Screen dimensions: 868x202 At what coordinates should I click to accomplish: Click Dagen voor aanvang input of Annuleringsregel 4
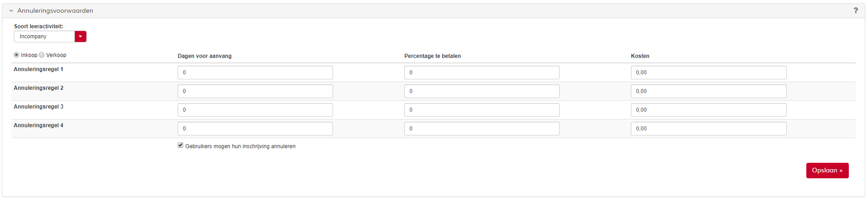[255, 129]
